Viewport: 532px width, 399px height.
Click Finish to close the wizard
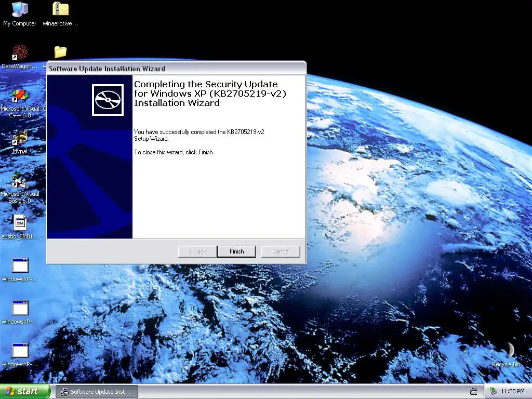(236, 251)
